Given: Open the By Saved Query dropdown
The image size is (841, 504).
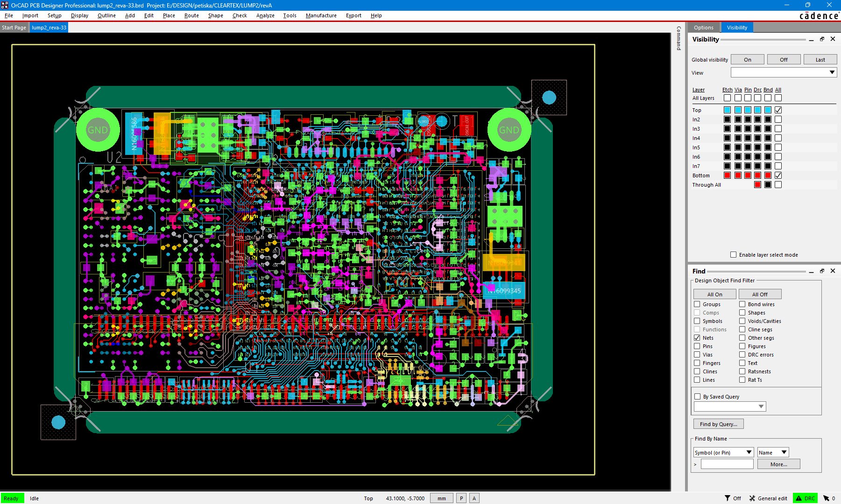Looking at the screenshot, I should [761, 406].
